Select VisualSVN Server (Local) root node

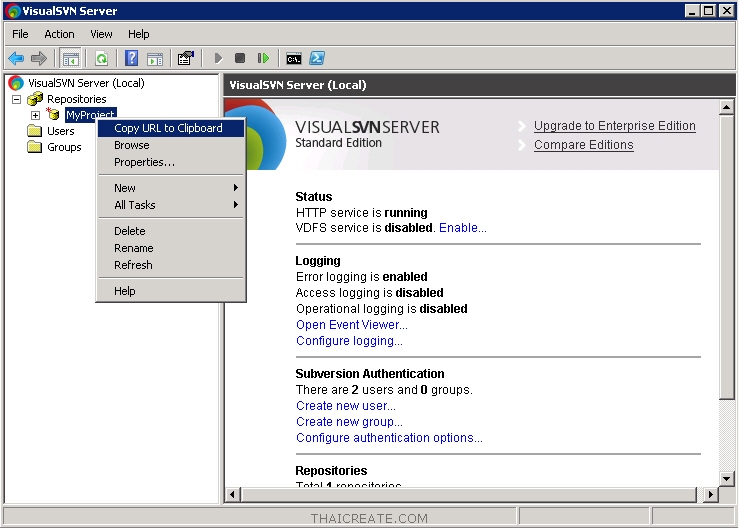click(86, 83)
